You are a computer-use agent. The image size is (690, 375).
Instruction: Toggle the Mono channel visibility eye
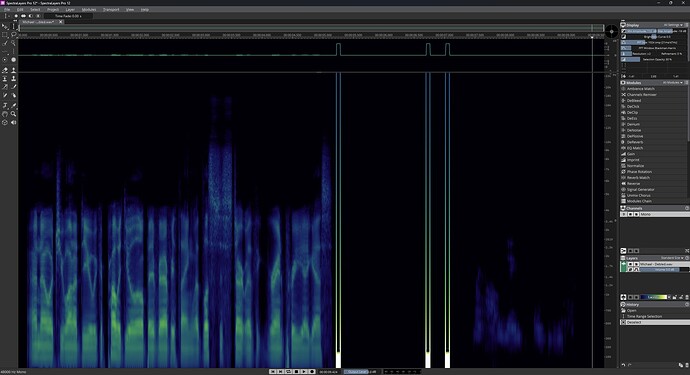pos(630,214)
